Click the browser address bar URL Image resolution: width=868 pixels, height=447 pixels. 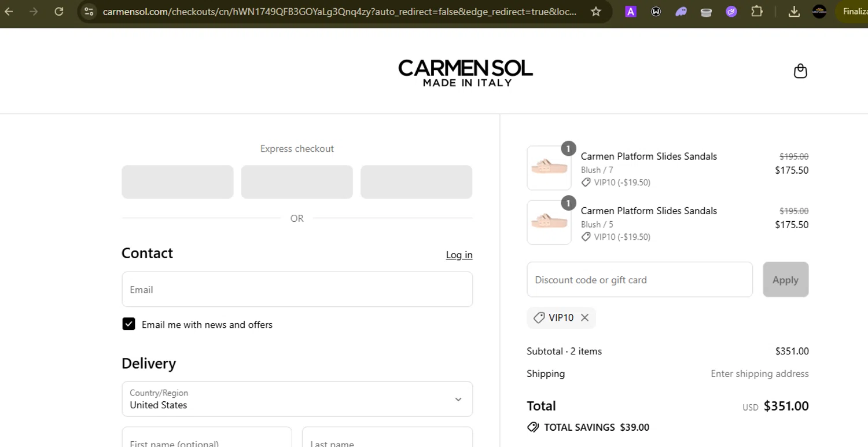pos(339,12)
